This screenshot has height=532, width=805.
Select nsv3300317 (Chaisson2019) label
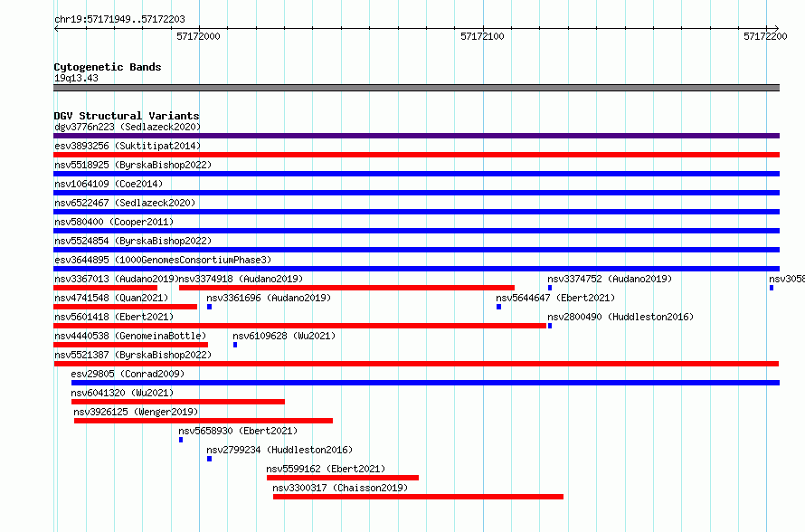click(340, 488)
